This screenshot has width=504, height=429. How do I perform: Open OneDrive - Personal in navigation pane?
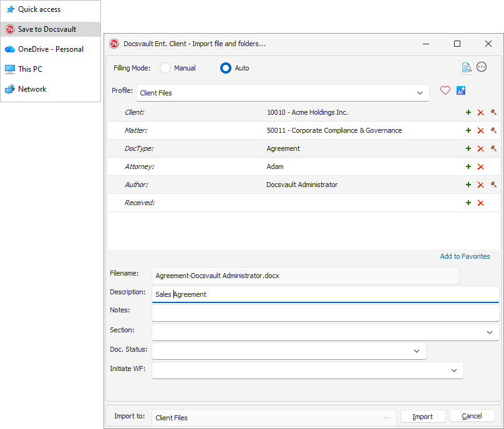(x=51, y=49)
